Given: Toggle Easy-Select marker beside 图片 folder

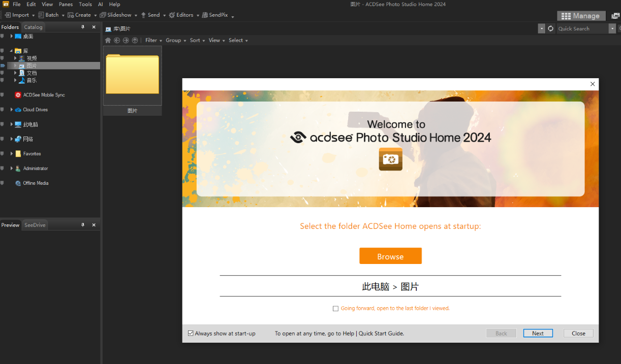Looking at the screenshot, I should click(3, 65).
